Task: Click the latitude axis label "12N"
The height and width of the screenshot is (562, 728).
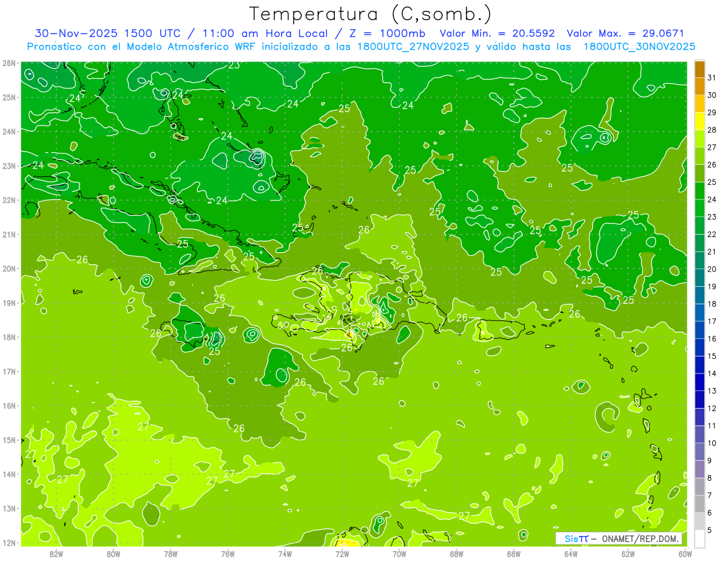Action: coord(9,543)
